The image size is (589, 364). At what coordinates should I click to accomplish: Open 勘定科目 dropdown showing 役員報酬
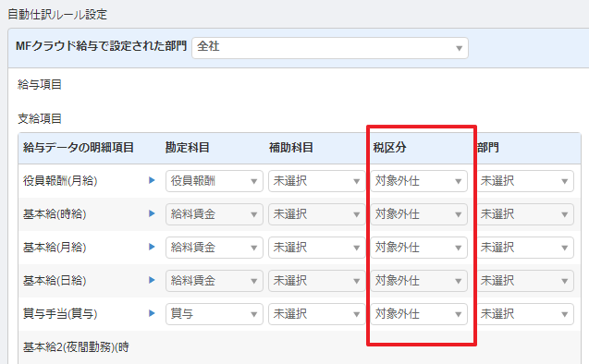click(x=215, y=181)
